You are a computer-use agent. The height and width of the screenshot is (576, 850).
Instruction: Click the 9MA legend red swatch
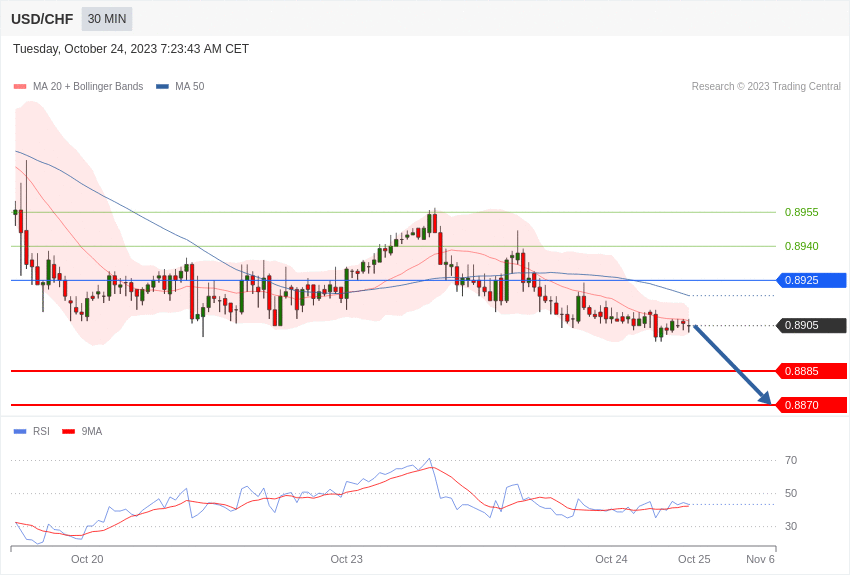tap(69, 432)
